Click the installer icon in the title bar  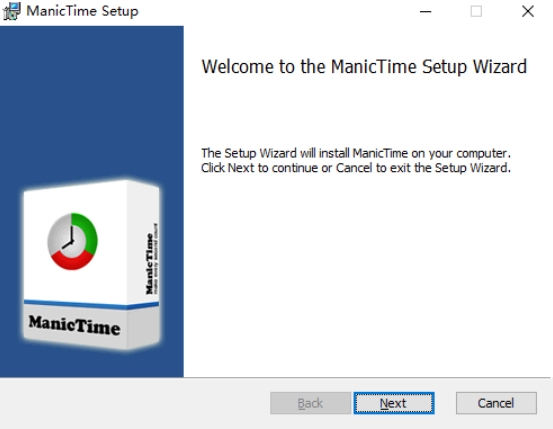(12, 11)
